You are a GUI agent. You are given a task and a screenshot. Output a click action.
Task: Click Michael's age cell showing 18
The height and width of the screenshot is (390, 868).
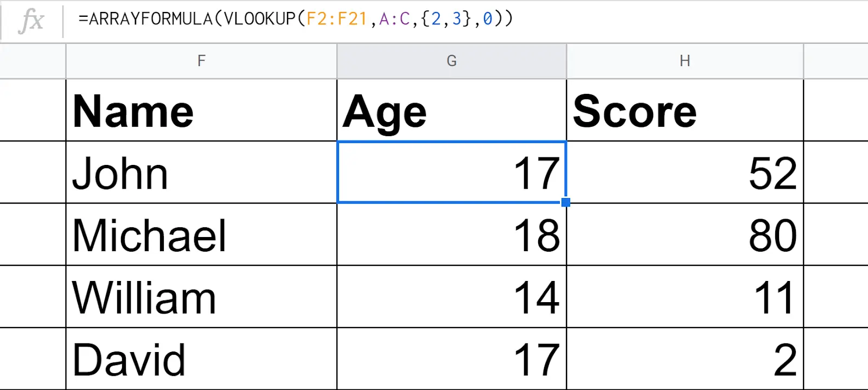click(x=451, y=235)
